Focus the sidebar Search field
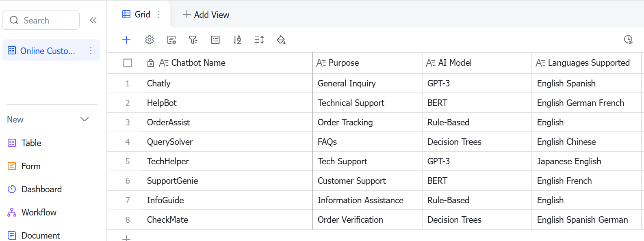Viewport: 644px width, 241px height. (41, 20)
